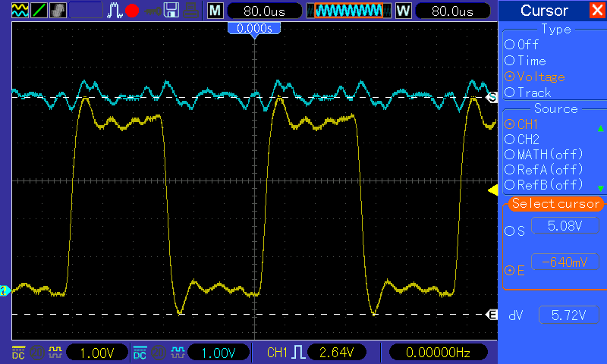
Task: Click the gray persistence display icon
Action: click(x=58, y=11)
